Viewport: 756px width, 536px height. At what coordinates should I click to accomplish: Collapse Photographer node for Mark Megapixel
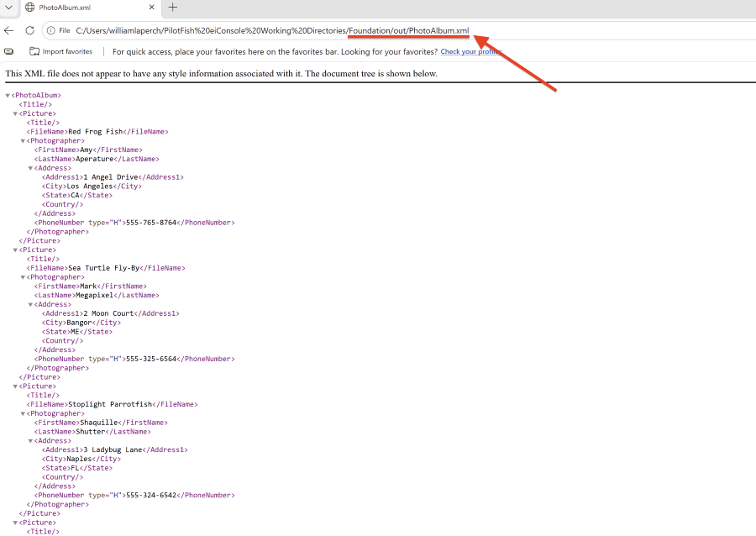(x=23, y=277)
